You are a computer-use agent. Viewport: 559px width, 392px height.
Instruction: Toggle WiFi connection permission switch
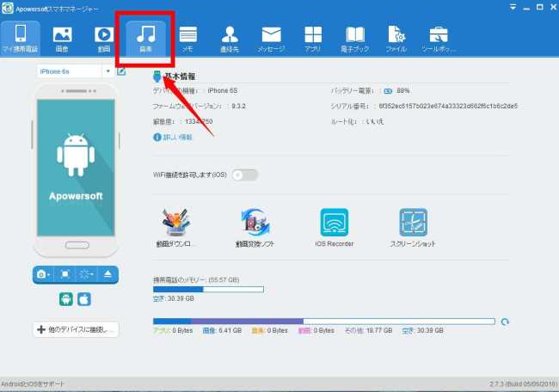point(244,175)
